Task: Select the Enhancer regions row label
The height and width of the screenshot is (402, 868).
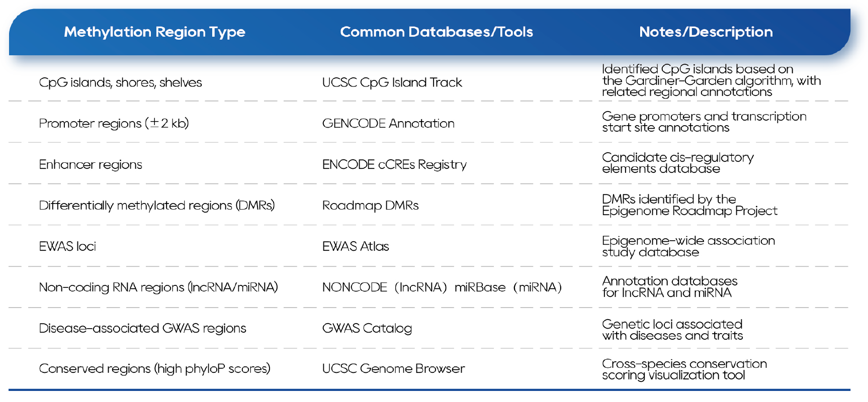Action: [91, 164]
